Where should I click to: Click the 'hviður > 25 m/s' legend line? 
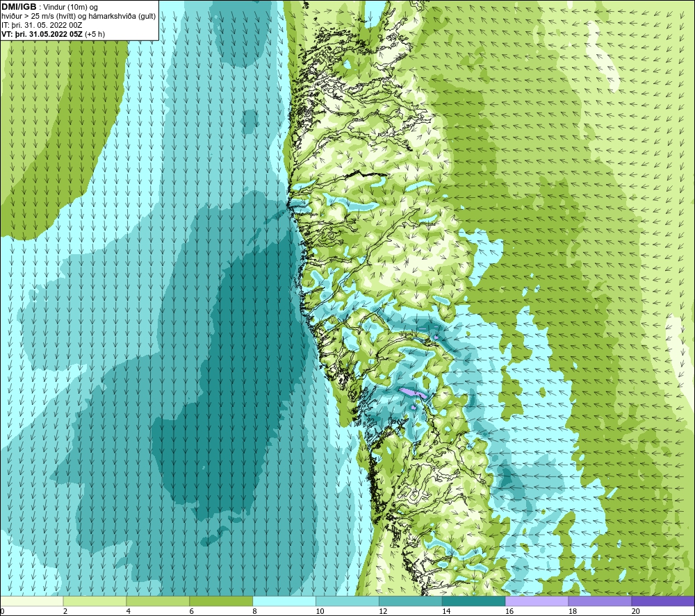coord(79,17)
